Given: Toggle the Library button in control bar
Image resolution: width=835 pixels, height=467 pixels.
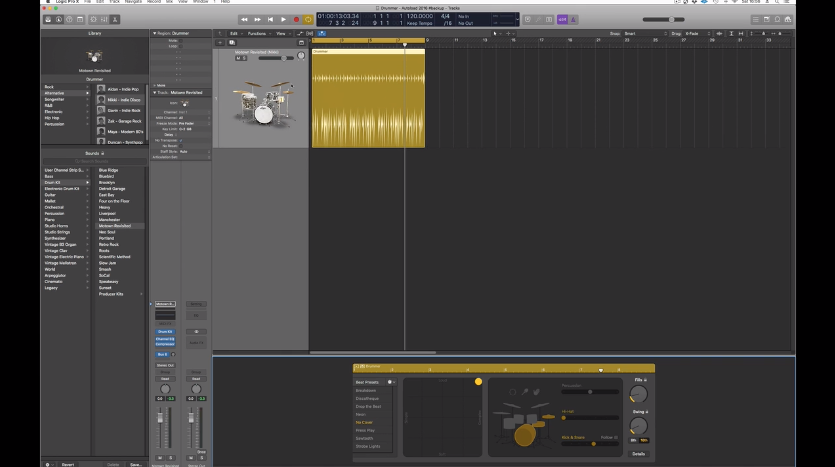Looking at the screenshot, I should (48, 20).
